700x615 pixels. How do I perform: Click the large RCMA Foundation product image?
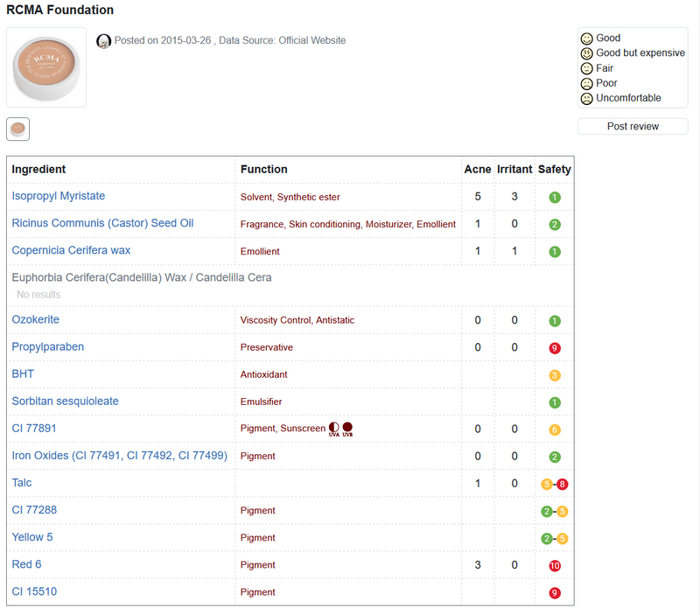point(46,67)
